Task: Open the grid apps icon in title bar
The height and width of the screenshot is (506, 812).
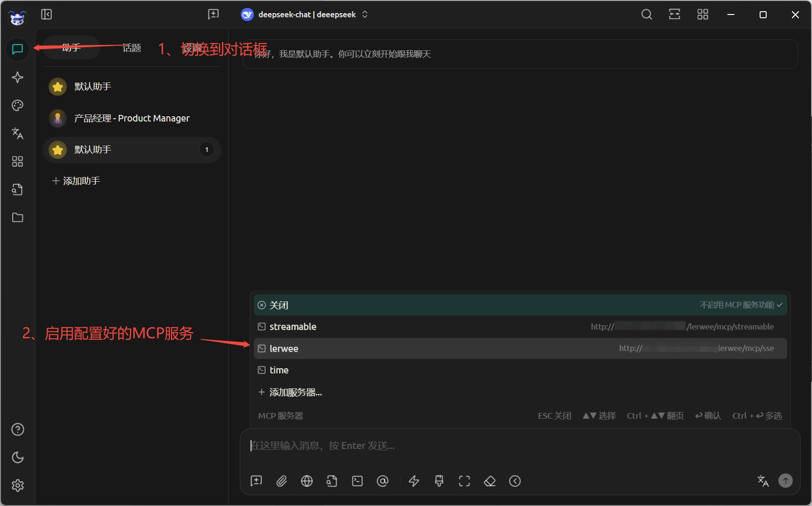Action: [703, 14]
